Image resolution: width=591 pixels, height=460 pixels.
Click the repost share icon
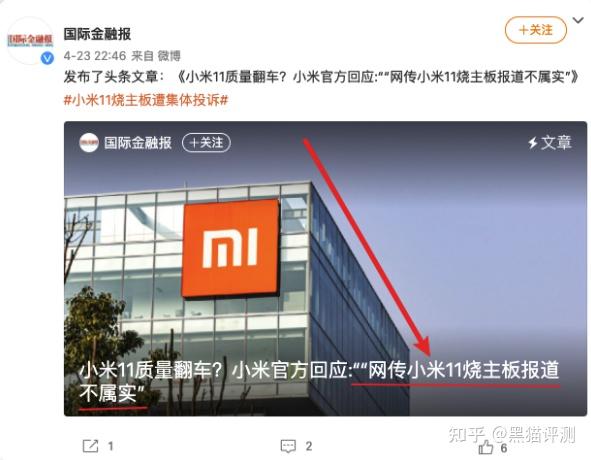pos(90,446)
